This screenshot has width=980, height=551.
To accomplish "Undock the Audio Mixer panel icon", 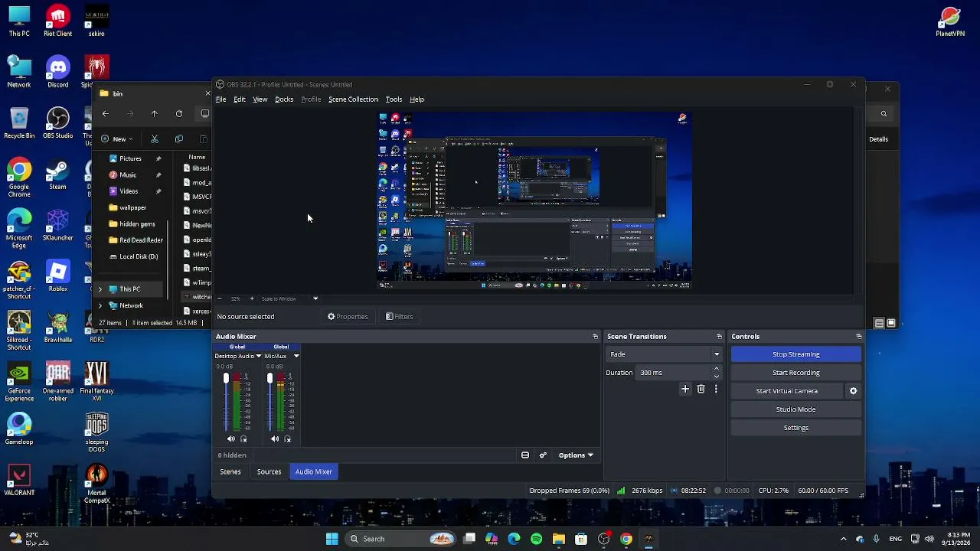I will 595,337.
